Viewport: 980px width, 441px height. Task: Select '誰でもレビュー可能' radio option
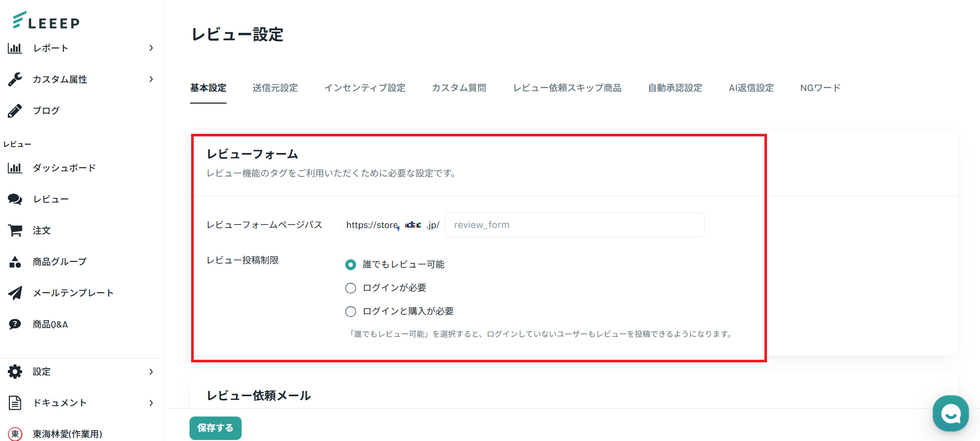(351, 264)
